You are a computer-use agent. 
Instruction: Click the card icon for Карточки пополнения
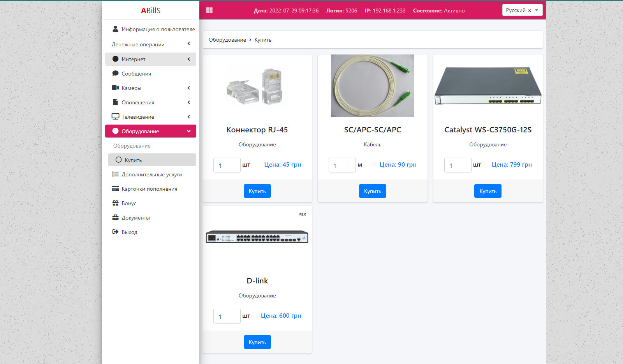[115, 188]
